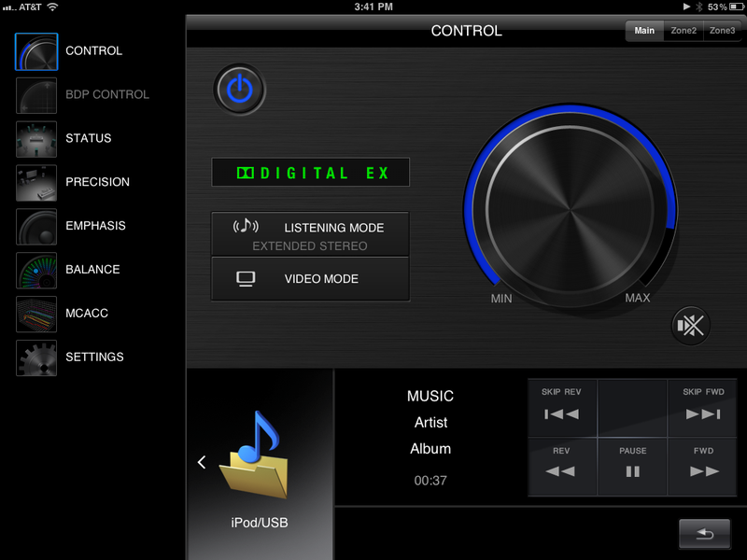Select the BDP CONTROL menu label
Image resolution: width=747 pixels, height=560 pixels.
tap(107, 94)
